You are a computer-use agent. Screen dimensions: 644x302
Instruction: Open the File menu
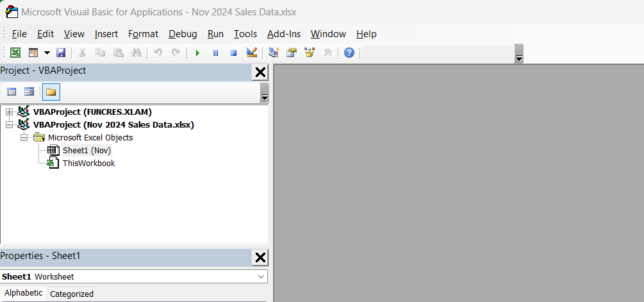click(19, 34)
